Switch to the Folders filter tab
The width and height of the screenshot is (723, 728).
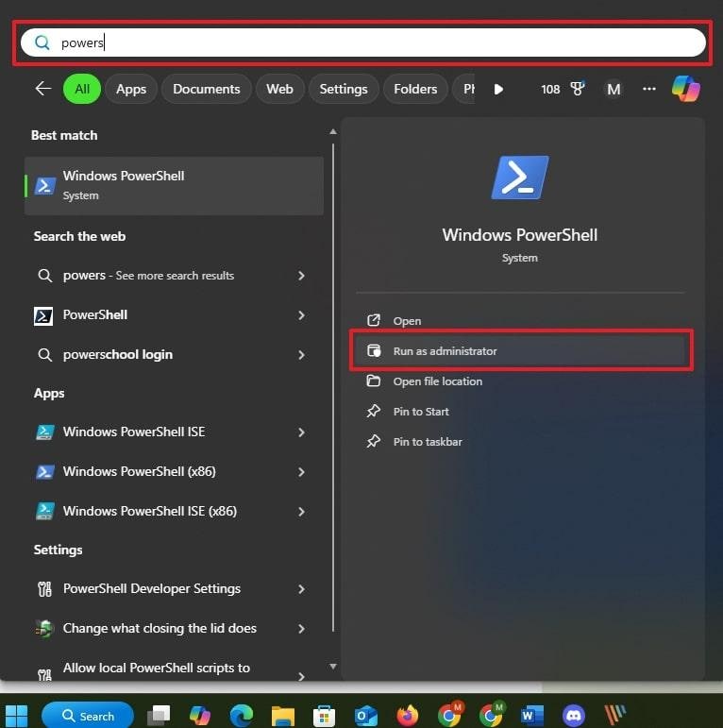click(415, 89)
